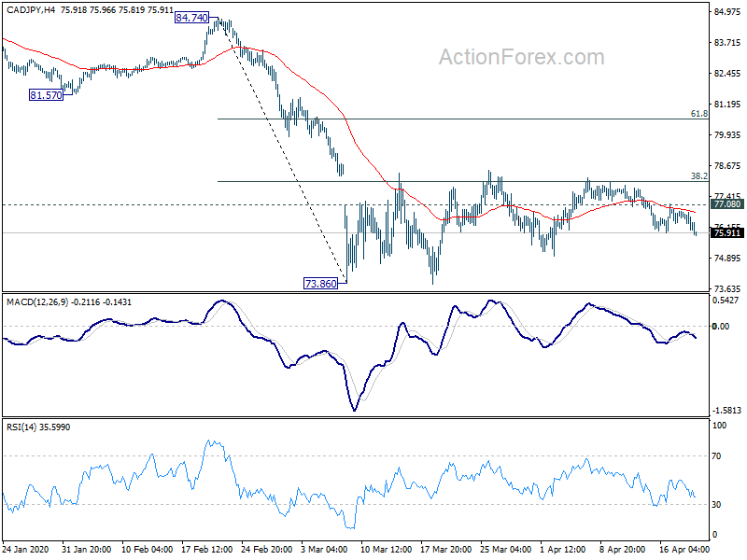Click the RSI 30 oversold level value

[x=716, y=504]
